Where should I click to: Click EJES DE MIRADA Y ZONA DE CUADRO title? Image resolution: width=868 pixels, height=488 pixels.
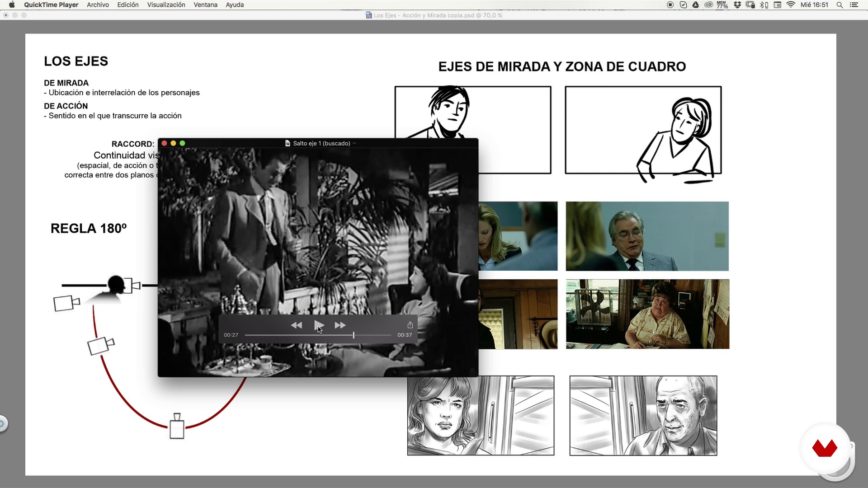(562, 66)
